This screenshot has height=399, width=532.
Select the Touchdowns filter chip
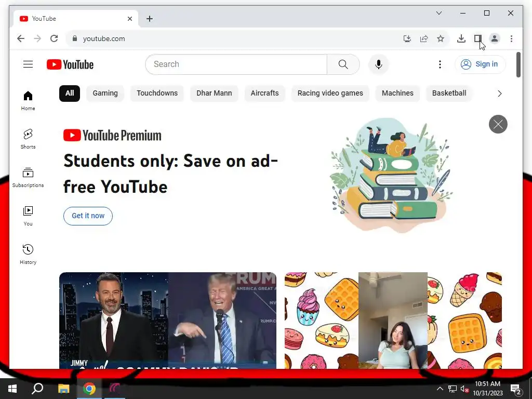(157, 94)
